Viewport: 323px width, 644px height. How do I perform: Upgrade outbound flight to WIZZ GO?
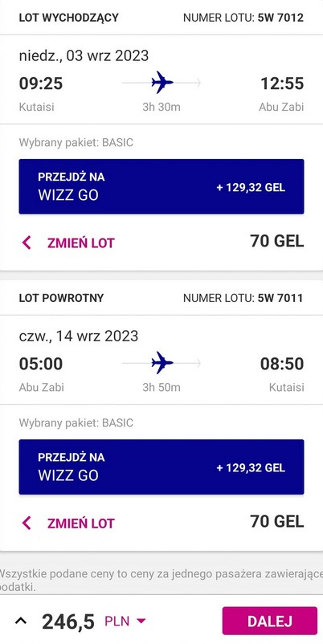[x=161, y=186]
